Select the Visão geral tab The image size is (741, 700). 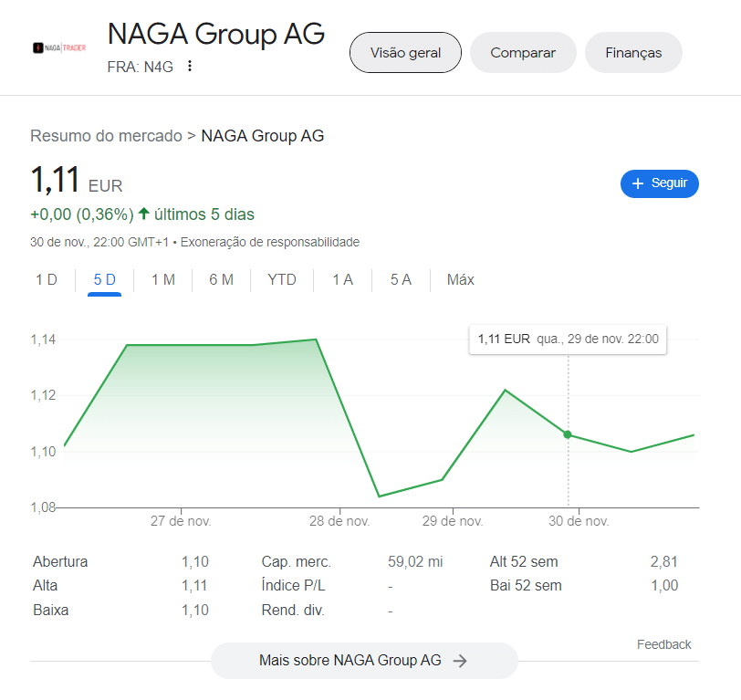coord(405,52)
